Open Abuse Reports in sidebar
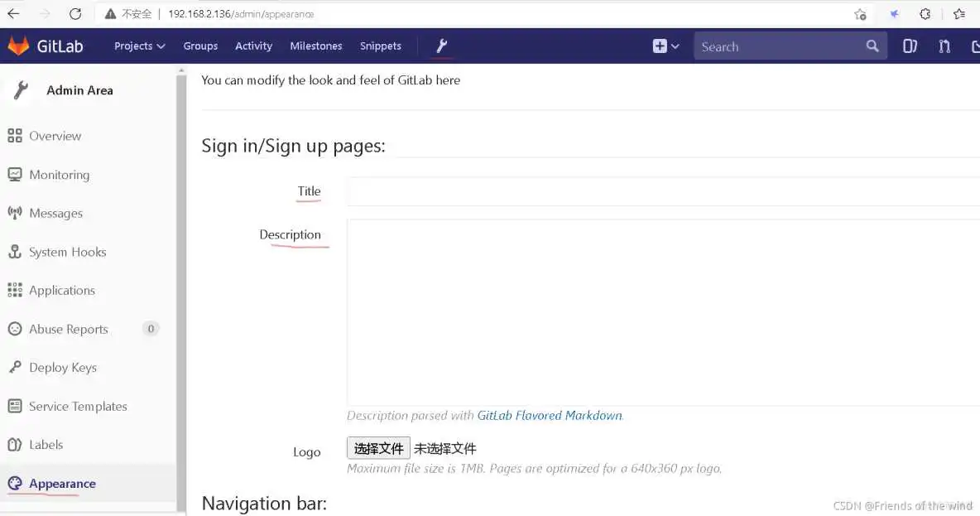Screen dimensions: 980x516 tap(68, 329)
